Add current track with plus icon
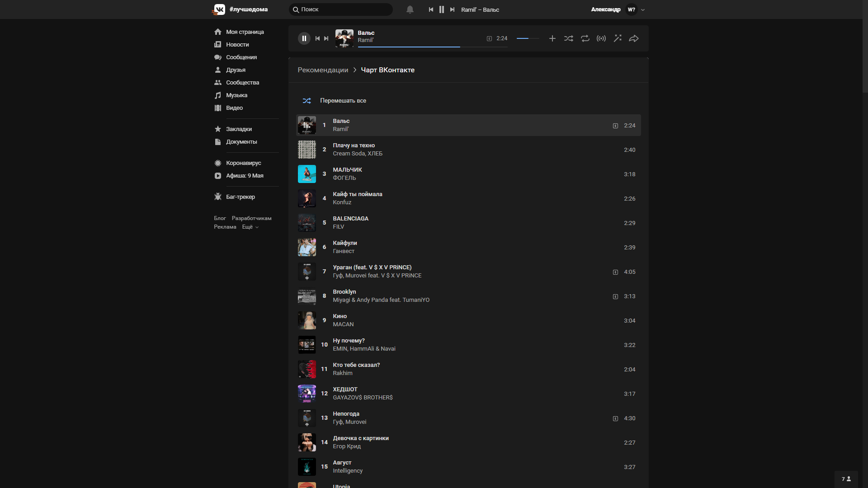This screenshot has width=868, height=488. [x=552, y=38]
